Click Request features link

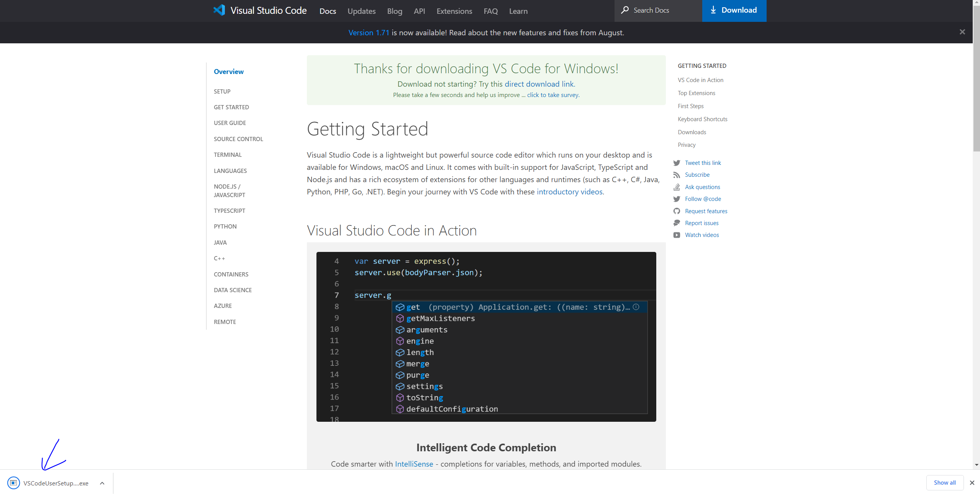click(x=706, y=211)
